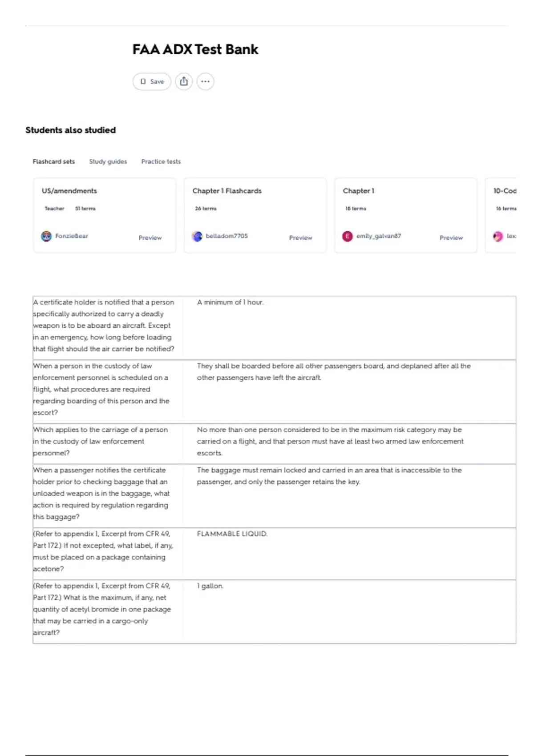Switch to the Flashcard sets tab

point(54,161)
